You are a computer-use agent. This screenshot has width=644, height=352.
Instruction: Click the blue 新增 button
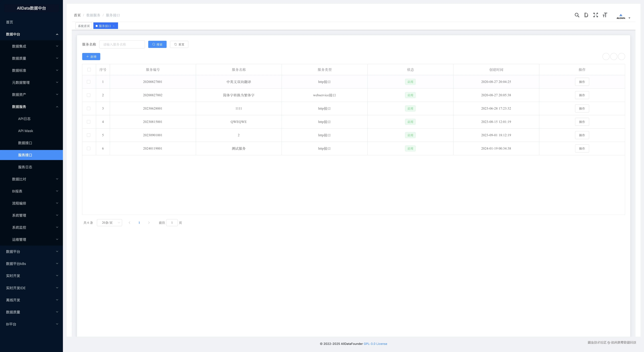click(91, 57)
